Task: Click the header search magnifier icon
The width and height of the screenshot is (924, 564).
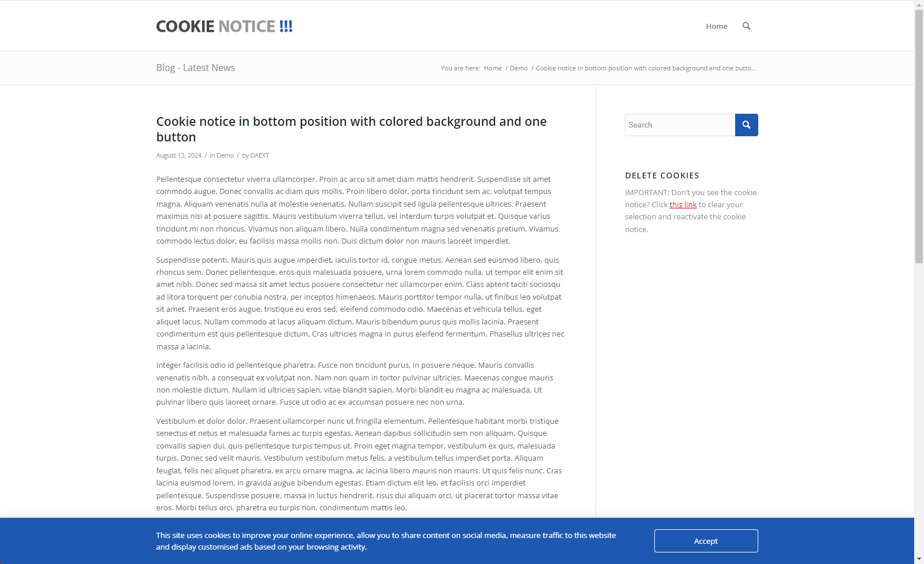Action: click(746, 26)
